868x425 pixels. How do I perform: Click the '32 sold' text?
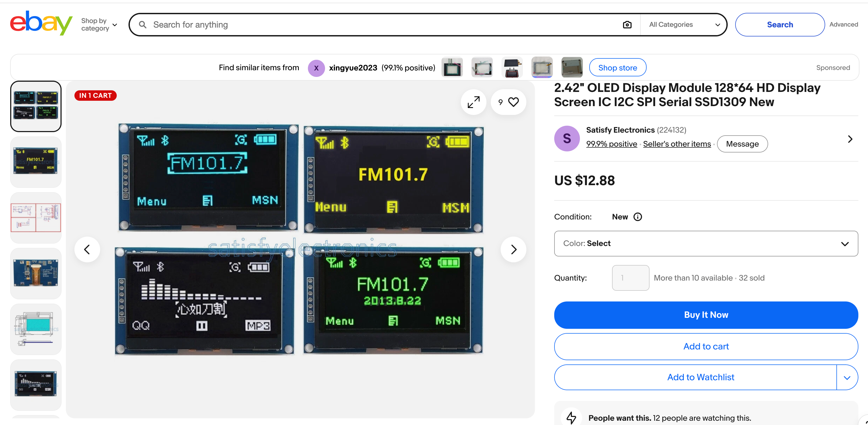(x=752, y=278)
